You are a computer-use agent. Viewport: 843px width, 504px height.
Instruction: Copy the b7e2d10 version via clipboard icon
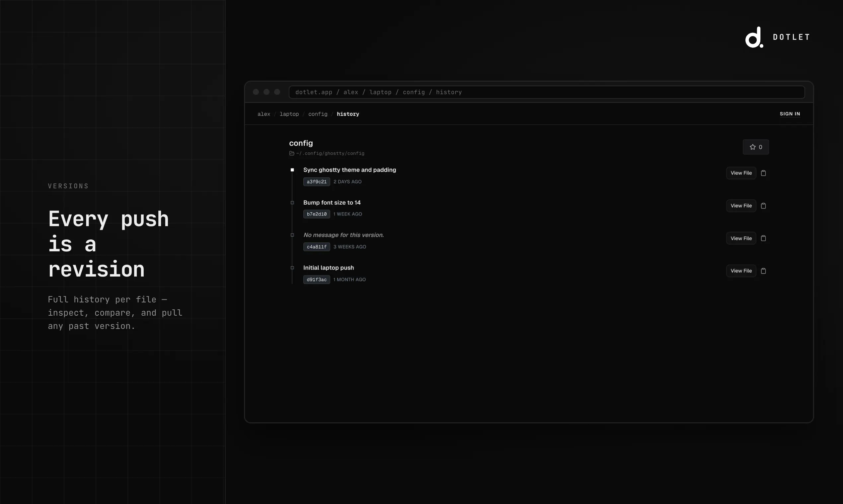[x=763, y=206]
